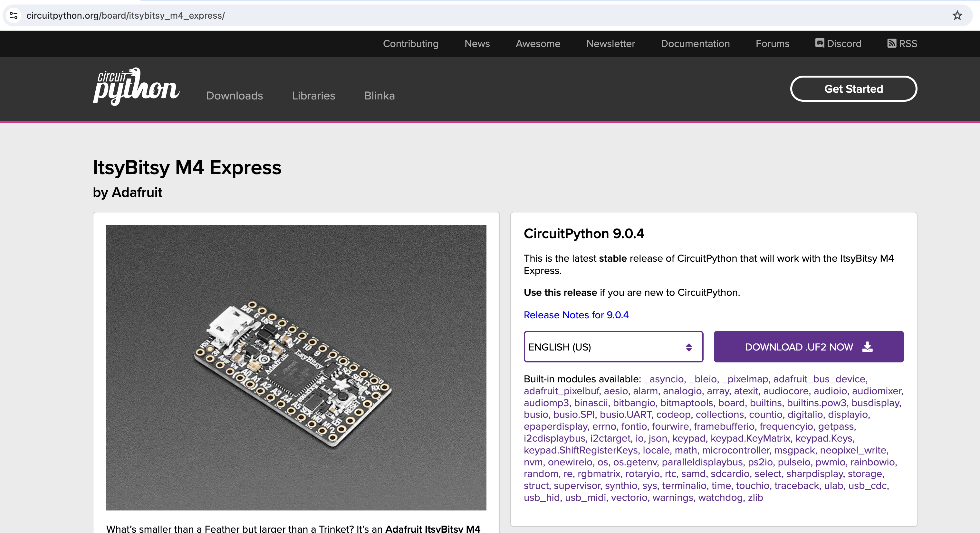
Task: Go to the Blinka page
Action: click(379, 96)
